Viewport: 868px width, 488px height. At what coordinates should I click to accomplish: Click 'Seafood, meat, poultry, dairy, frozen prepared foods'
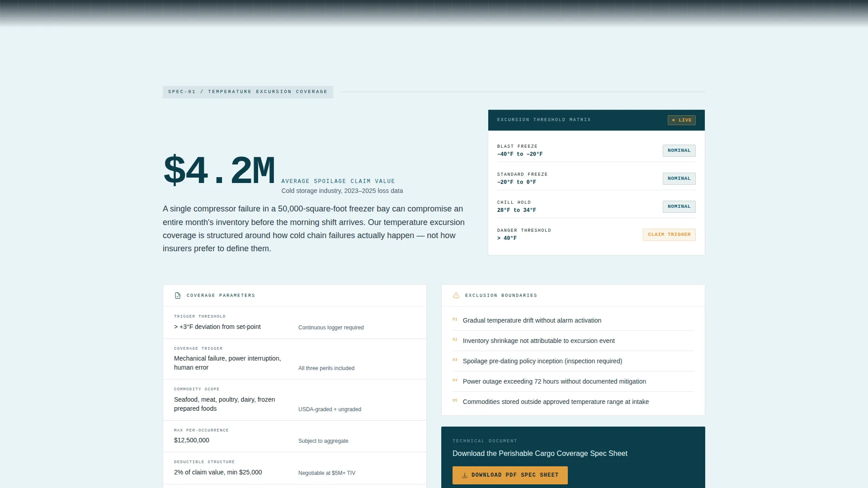point(225,404)
